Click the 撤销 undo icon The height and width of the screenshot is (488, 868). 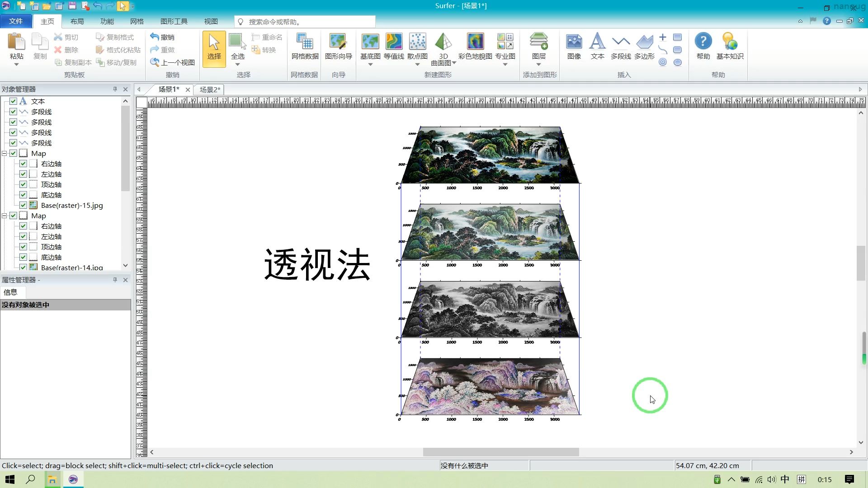pos(162,37)
